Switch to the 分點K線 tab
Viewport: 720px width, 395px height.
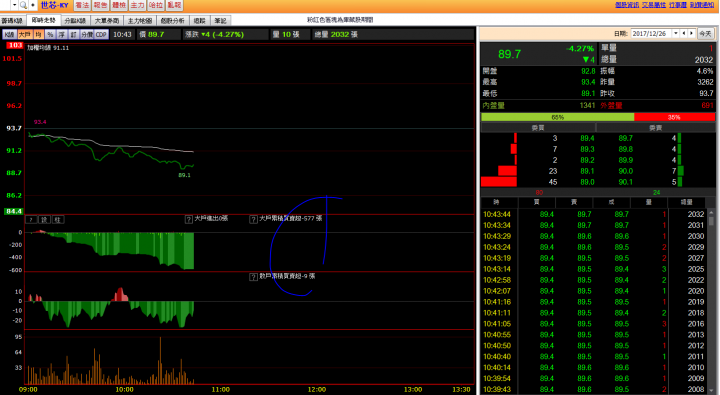click(x=75, y=21)
